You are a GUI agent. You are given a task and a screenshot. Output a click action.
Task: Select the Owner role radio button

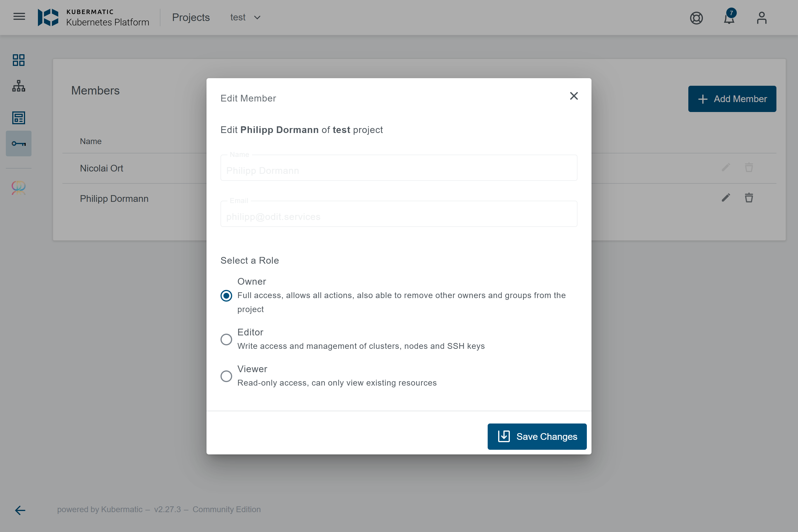pyautogui.click(x=226, y=295)
